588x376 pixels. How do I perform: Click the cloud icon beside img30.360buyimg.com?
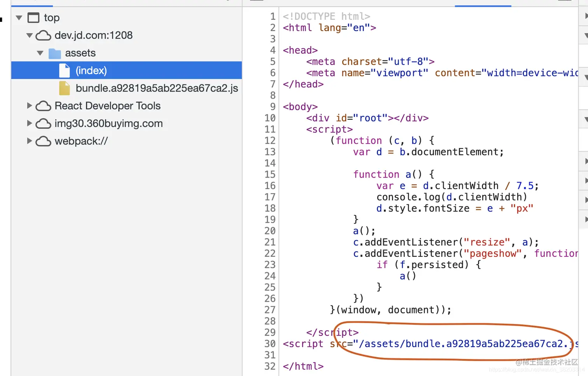pos(43,123)
